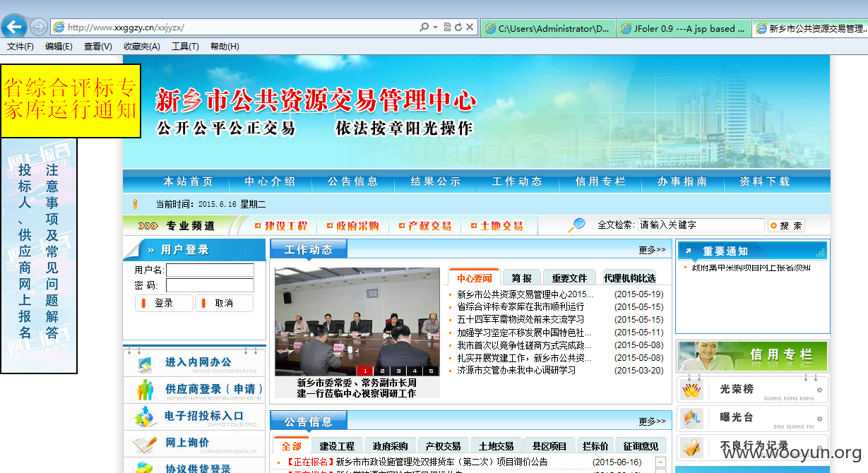Open the address bar autocomplete dropdown arrow

click(x=435, y=28)
